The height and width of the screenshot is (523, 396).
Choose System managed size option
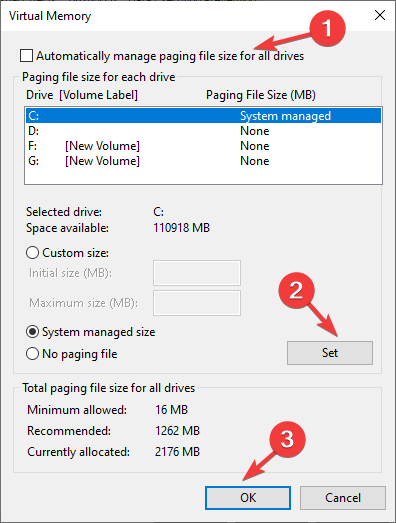click(32, 332)
